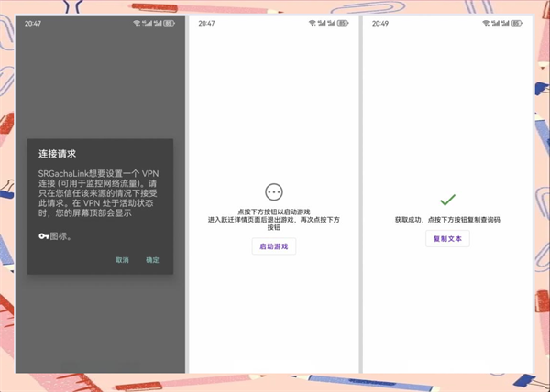550x392 pixels.
Task: Tap the Wi-Fi icon on the left phone screen
Action: pyautogui.click(x=137, y=23)
